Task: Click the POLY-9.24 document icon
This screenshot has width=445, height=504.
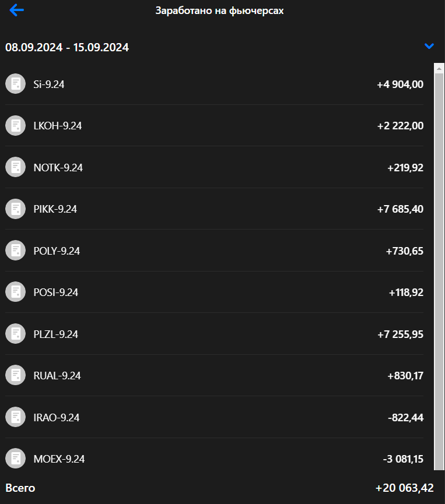Action: 16,251
